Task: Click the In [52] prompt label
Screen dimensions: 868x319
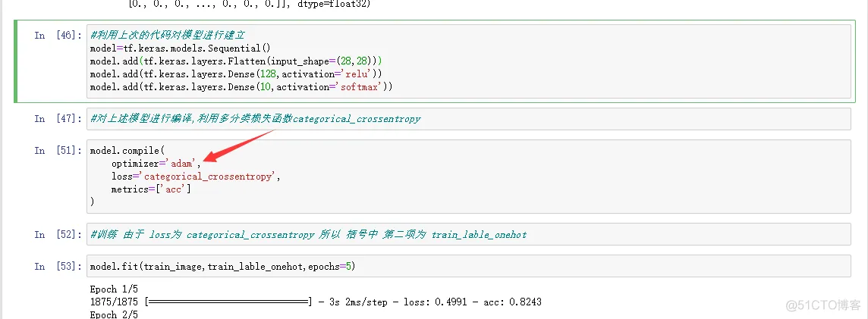Action: (57, 234)
